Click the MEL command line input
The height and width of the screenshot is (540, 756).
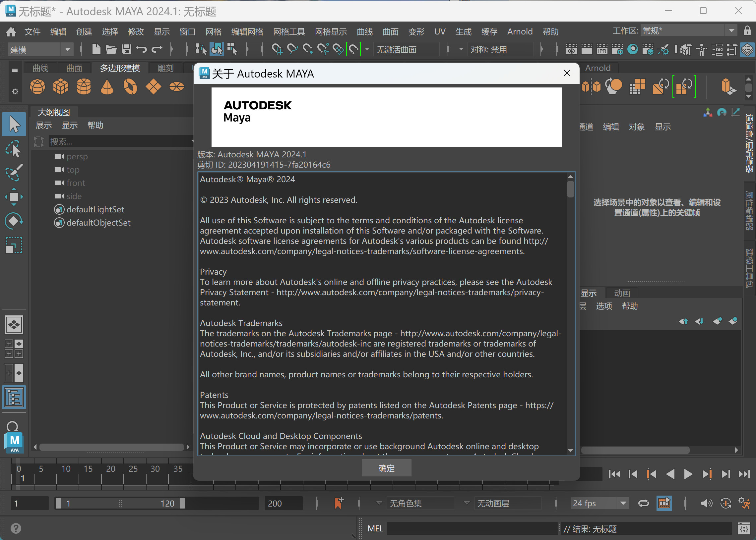tap(472, 528)
